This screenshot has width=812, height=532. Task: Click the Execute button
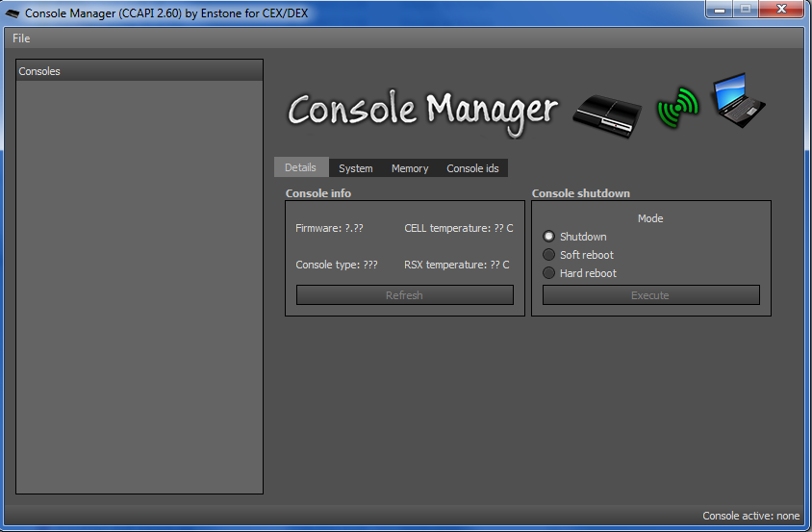(x=650, y=295)
